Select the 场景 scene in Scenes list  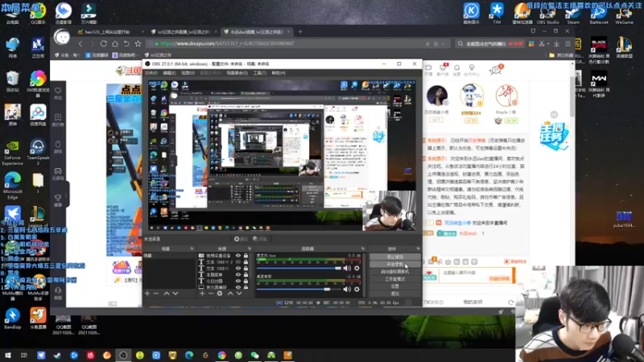pyautogui.click(x=170, y=255)
